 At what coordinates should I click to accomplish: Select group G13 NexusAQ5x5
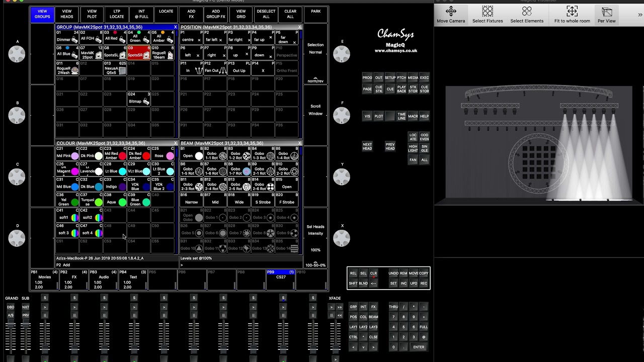(x=115, y=68)
